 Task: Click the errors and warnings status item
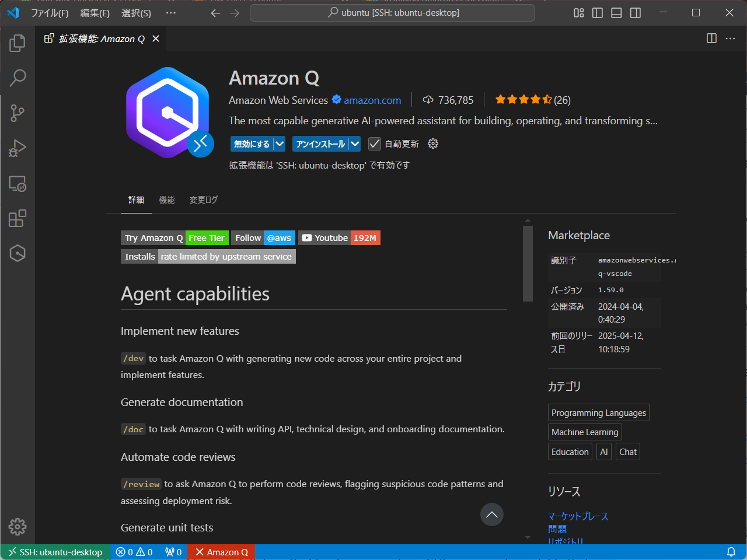(134, 552)
